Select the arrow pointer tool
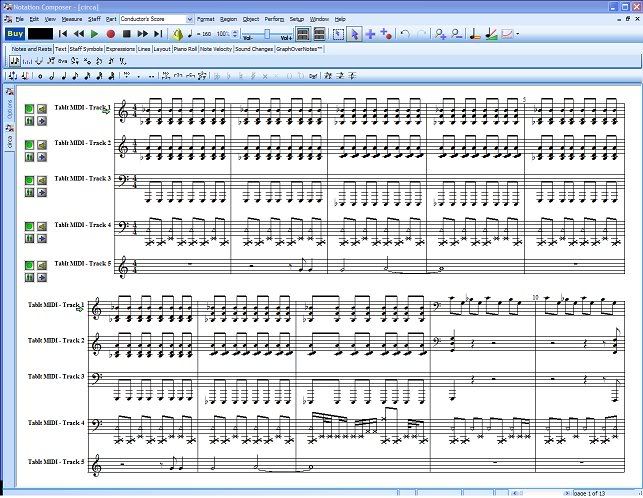Image resolution: width=643 pixels, height=498 pixels. [x=353, y=34]
